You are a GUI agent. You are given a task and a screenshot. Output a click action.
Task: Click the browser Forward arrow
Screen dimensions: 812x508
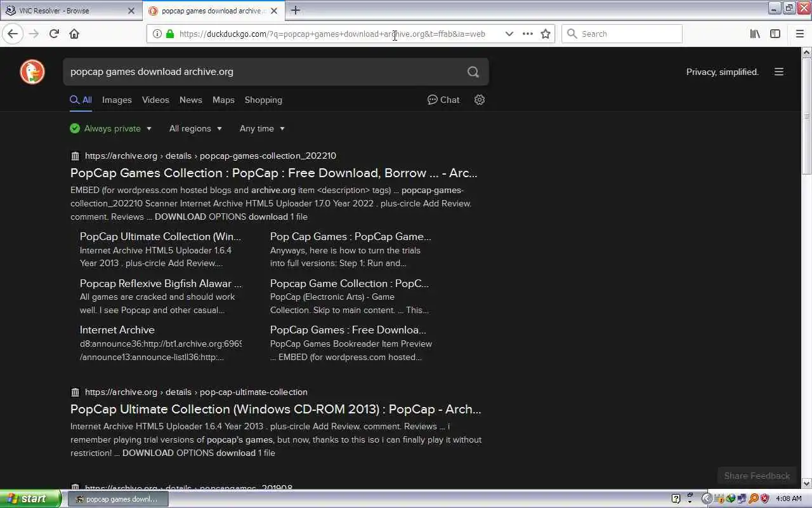click(34, 34)
